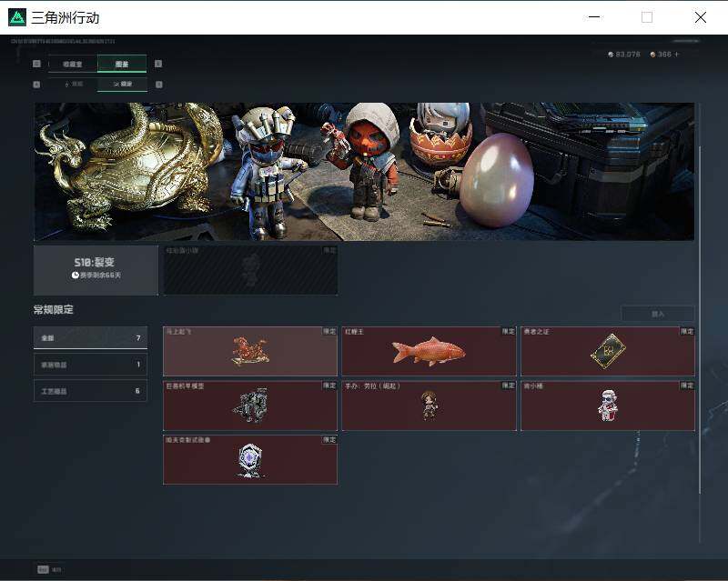Click the plus icon beside 366
728x581 pixels.
[676, 55]
